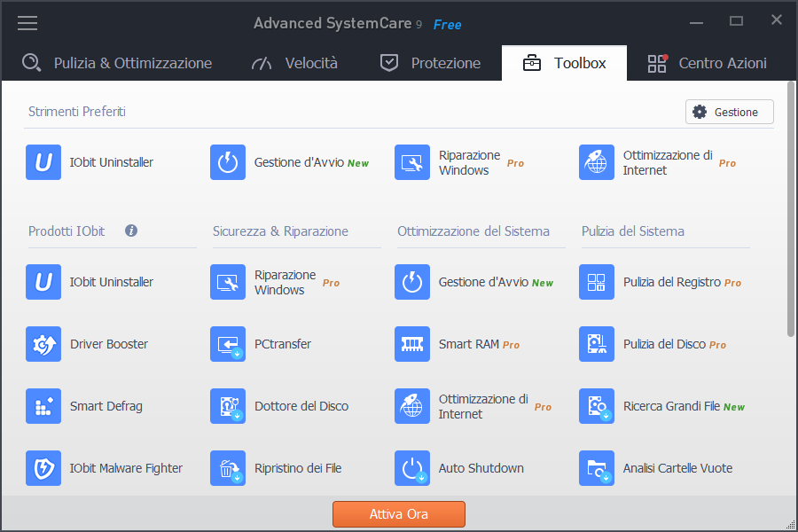Go to the Protezione tab
This screenshot has width=798, height=532.
coord(431,63)
